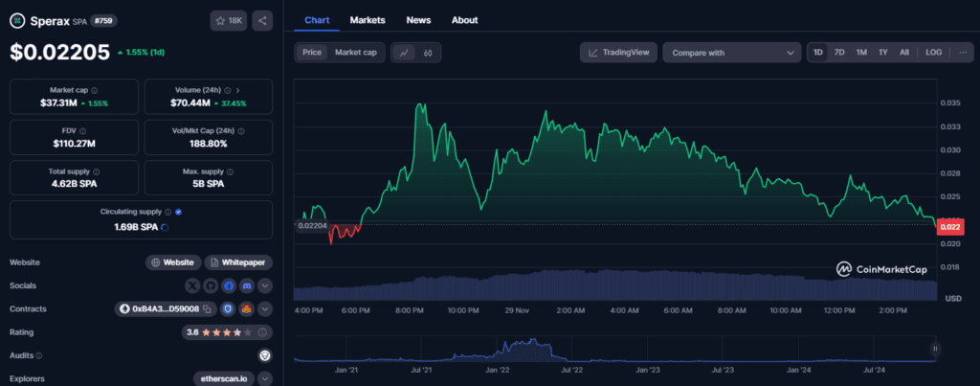This screenshot has width=980, height=386.
Task: Open the share icon next to watchlist
Action: click(262, 21)
